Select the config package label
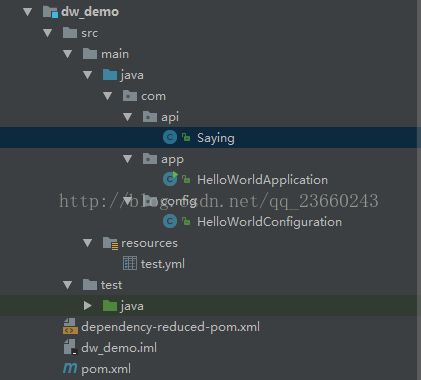The width and height of the screenshot is (421, 380). pyautogui.click(x=179, y=201)
